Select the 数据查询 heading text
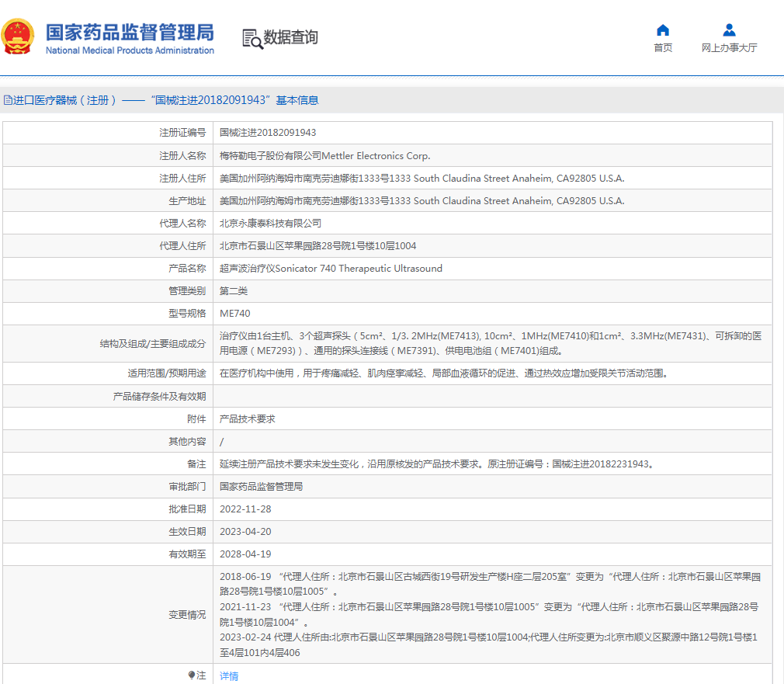This screenshot has width=784, height=684. point(291,37)
